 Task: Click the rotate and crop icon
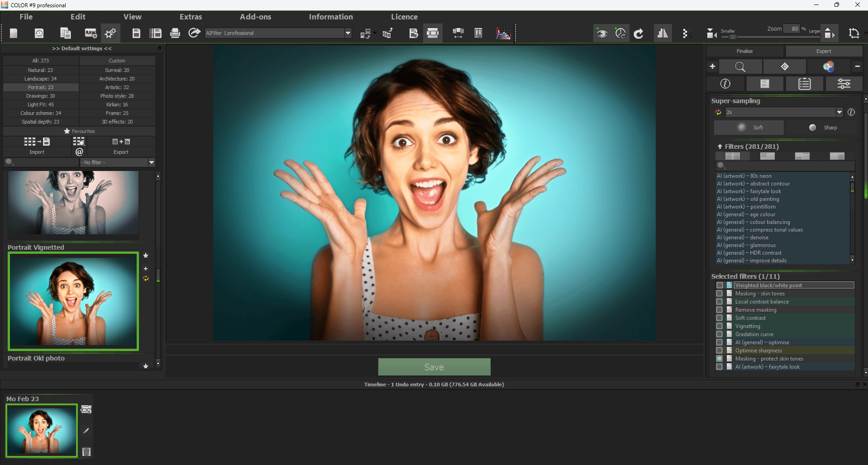click(854, 33)
